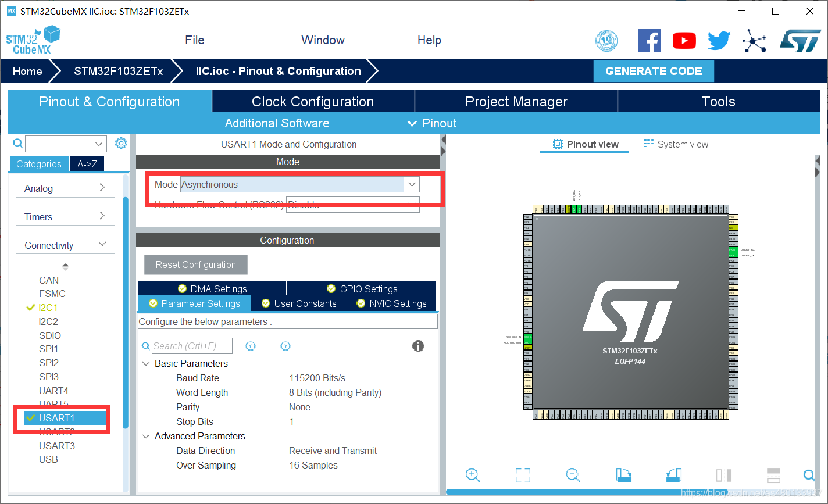The image size is (828, 504).
Task: Rotate the chip view counter-clockwise
Action: (x=673, y=475)
